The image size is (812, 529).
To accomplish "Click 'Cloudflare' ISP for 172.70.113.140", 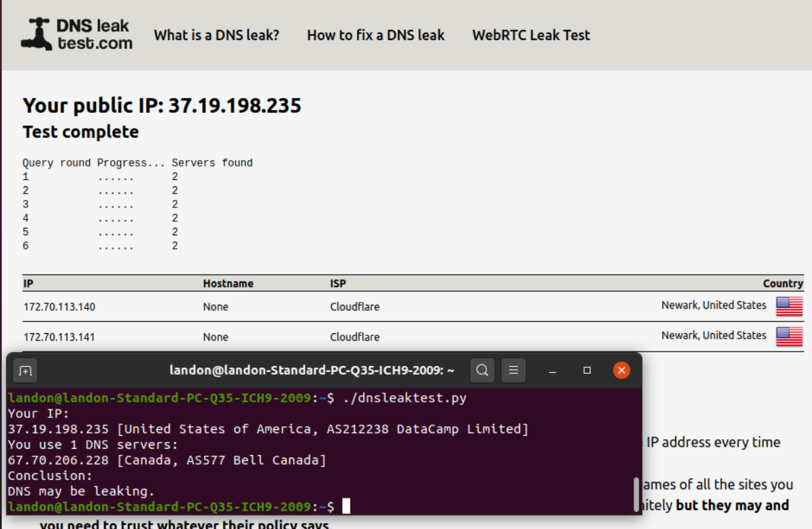I will (x=355, y=307).
